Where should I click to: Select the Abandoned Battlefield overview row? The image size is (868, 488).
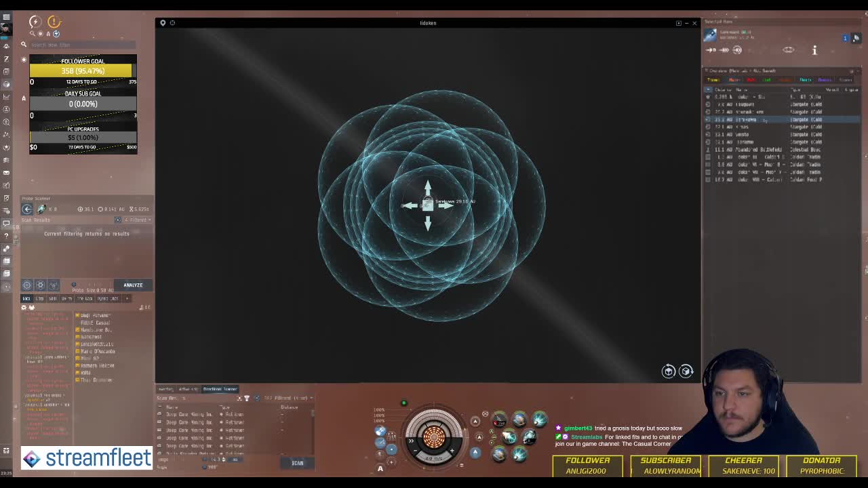point(783,149)
